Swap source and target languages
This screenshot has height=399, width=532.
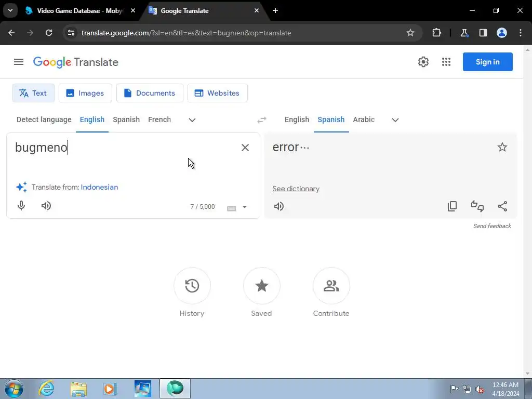point(262,120)
